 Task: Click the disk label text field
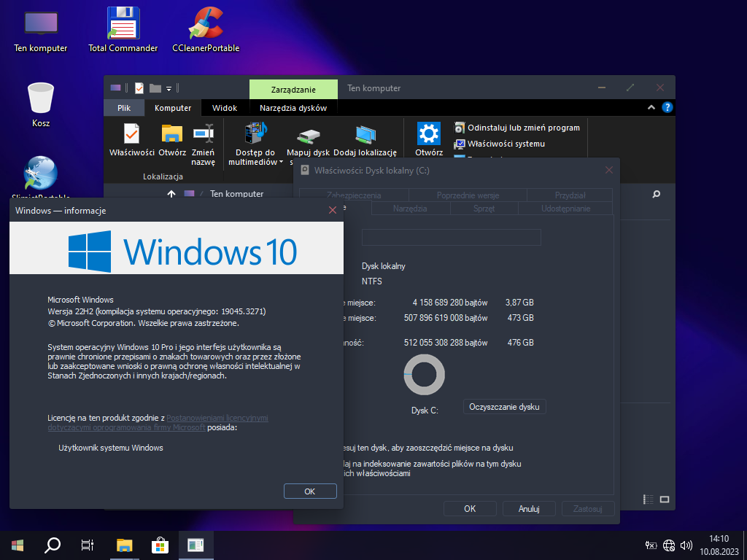click(451, 238)
